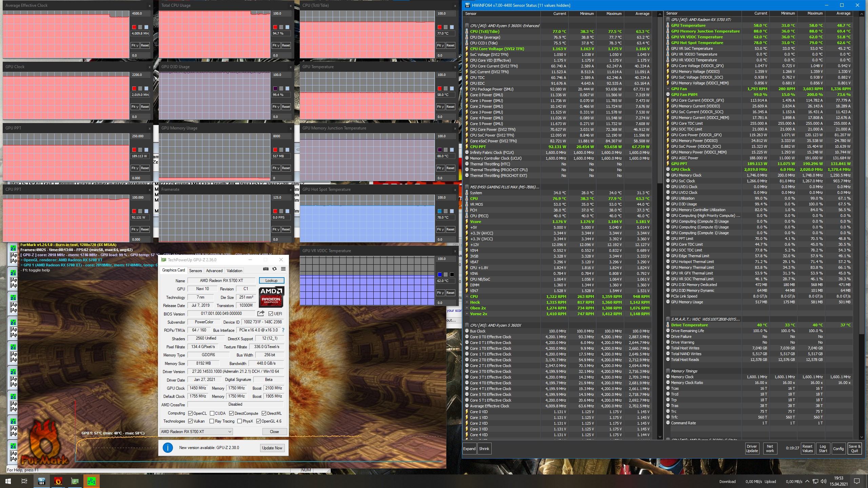Toggle the Ray Tracing checkbox

tap(212, 421)
